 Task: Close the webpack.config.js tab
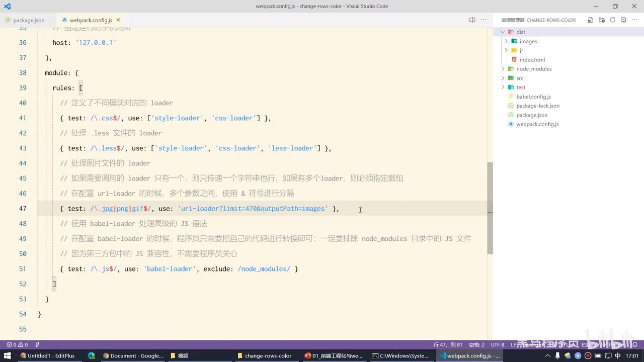[118, 20]
